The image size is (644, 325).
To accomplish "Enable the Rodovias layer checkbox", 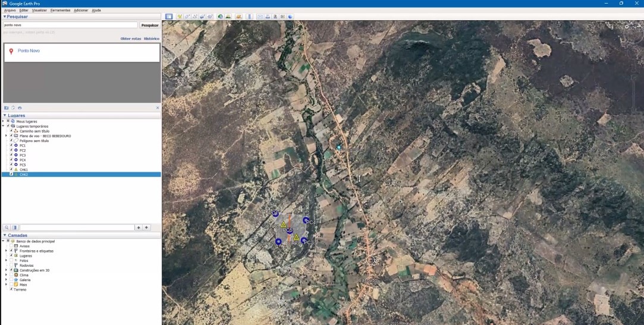I will click(x=11, y=265).
